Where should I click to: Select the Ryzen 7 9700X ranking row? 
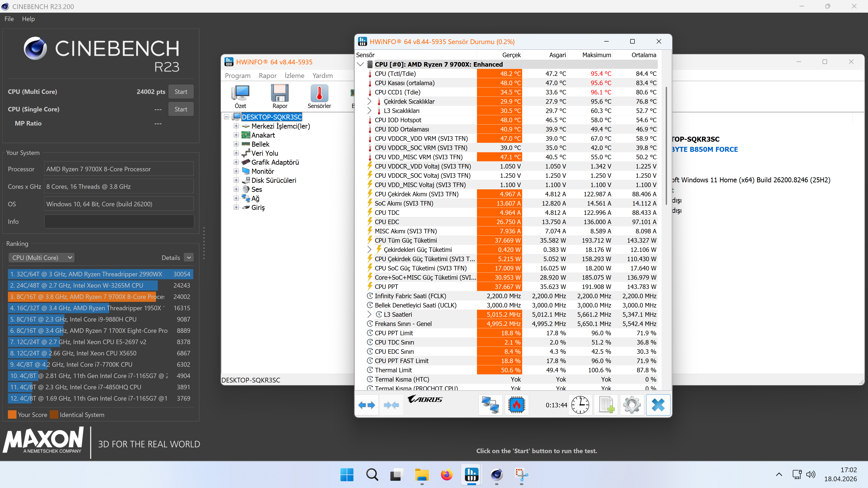point(100,297)
